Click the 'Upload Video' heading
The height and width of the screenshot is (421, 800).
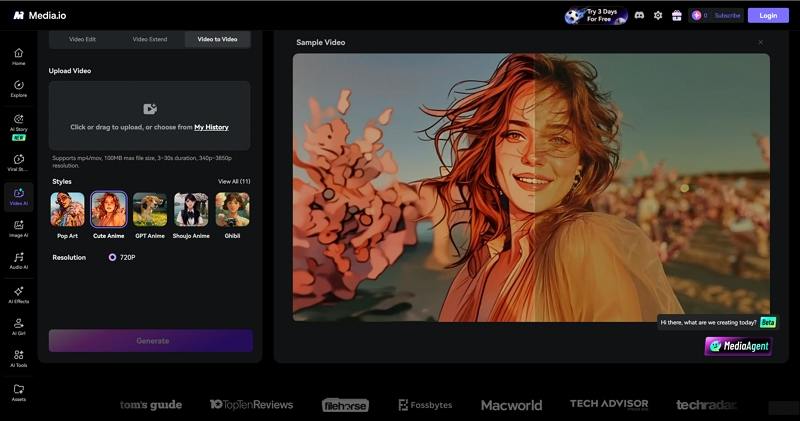click(x=70, y=71)
